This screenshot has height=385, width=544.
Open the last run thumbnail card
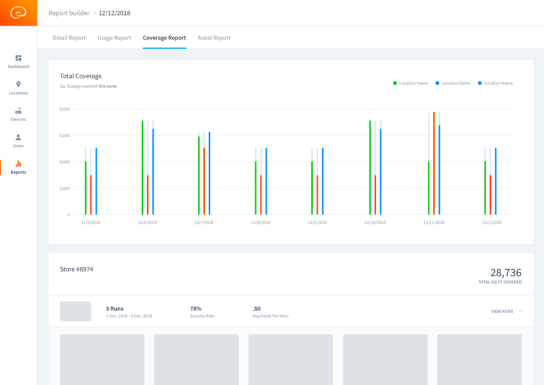click(x=479, y=360)
